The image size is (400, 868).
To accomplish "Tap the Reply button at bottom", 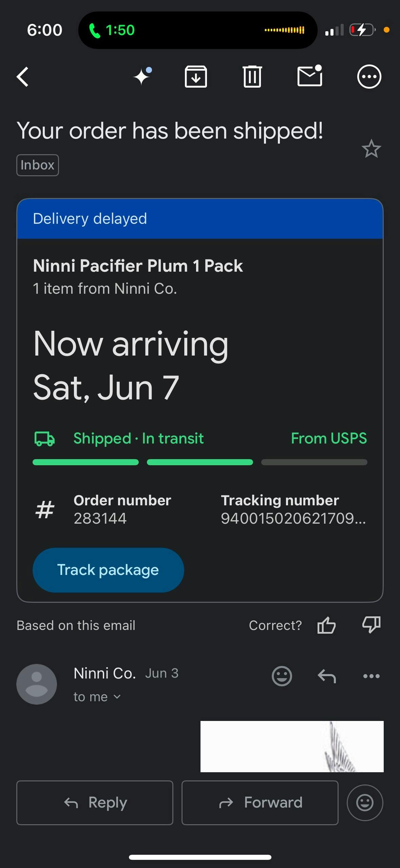I will [x=95, y=802].
